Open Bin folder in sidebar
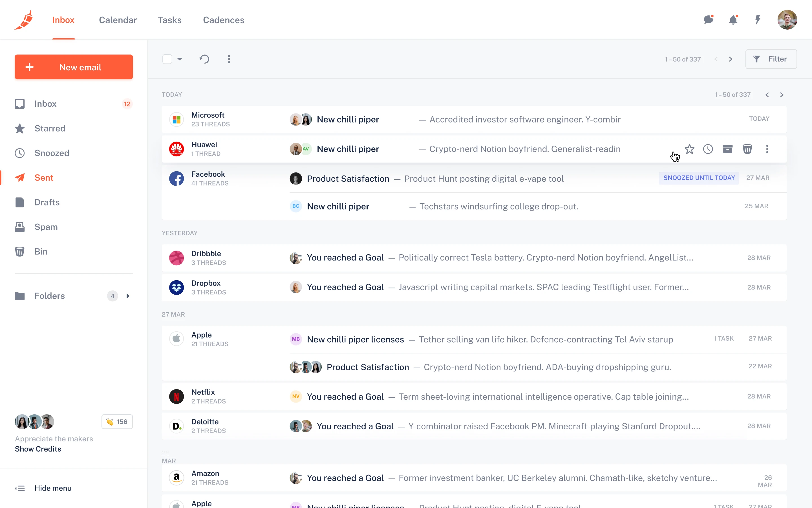 pos(74,251)
